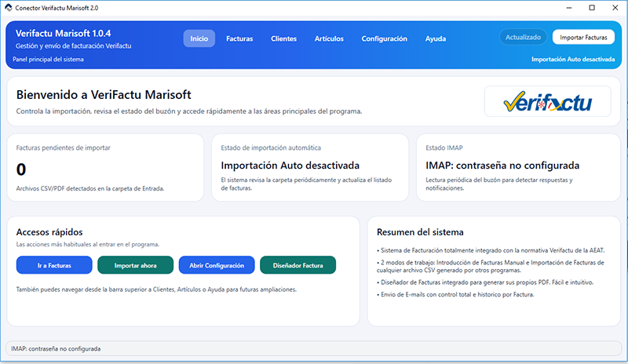This screenshot has width=628, height=364.
Task: Click the 'Resumen del sistema' heading
Action: tap(420, 232)
